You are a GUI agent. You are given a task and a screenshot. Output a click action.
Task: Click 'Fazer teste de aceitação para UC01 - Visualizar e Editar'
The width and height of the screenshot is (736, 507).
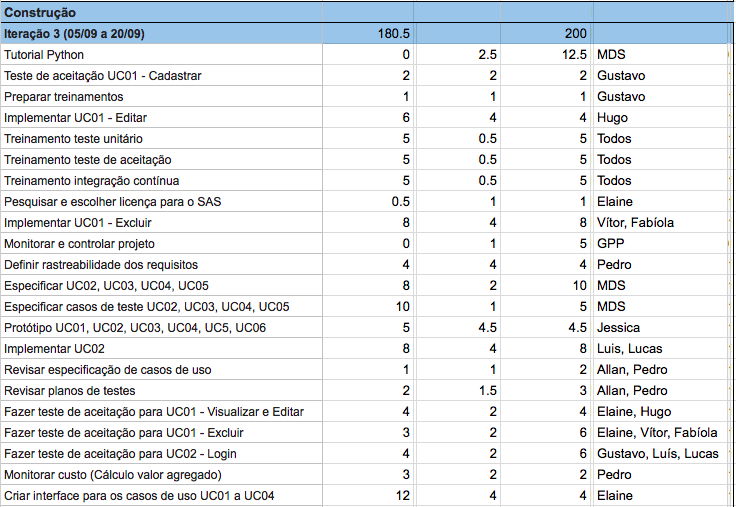point(161,412)
